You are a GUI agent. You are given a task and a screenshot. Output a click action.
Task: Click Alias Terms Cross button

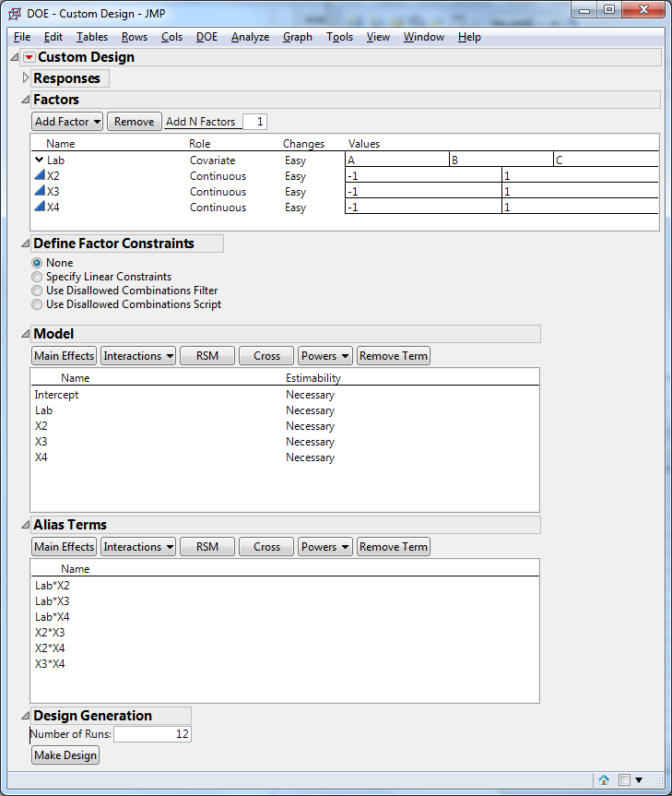(x=266, y=547)
